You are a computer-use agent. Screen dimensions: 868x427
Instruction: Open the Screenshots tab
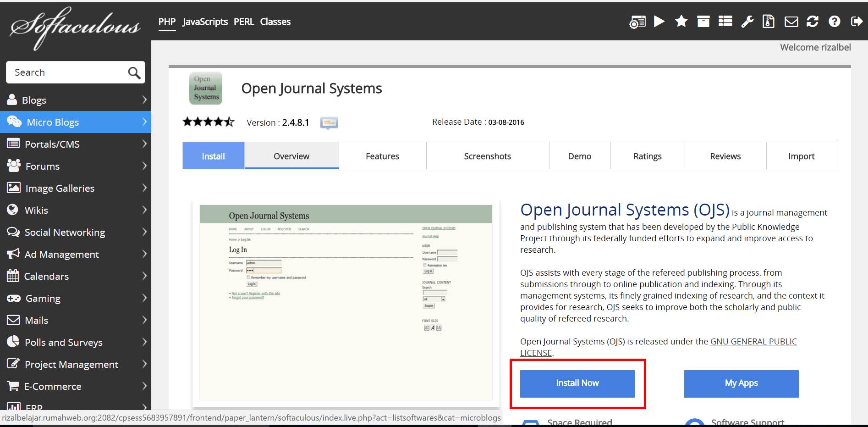pos(488,156)
